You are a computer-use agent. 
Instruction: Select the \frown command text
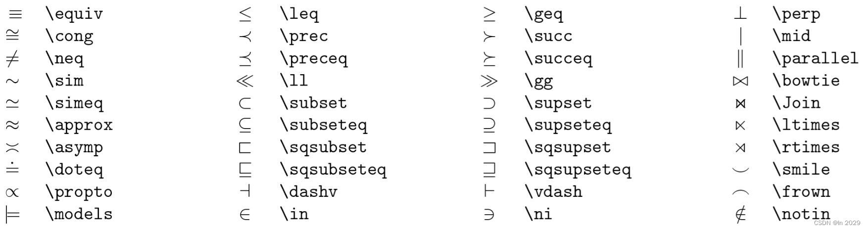[801, 191]
